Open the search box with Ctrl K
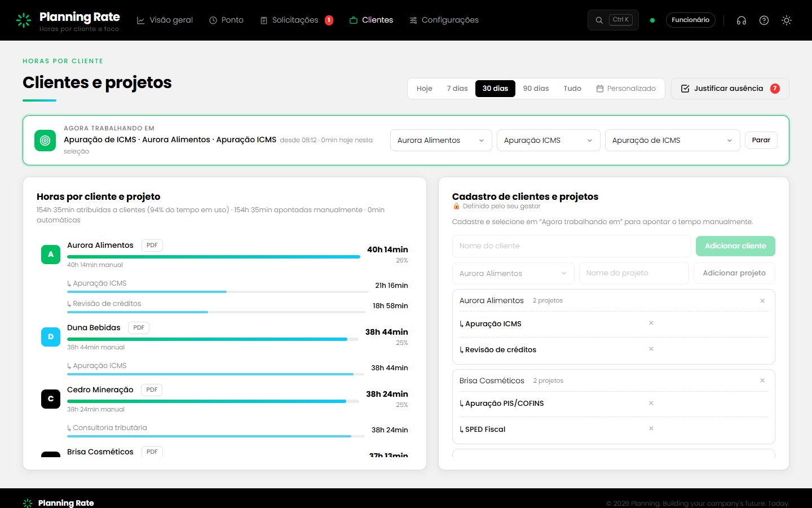This screenshot has height=508, width=812. coord(613,20)
